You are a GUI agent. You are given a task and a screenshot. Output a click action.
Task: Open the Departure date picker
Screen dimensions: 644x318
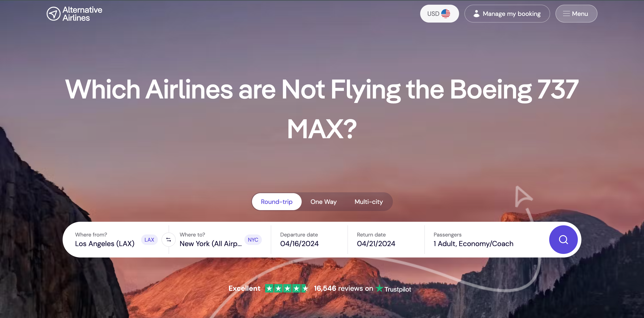point(309,240)
